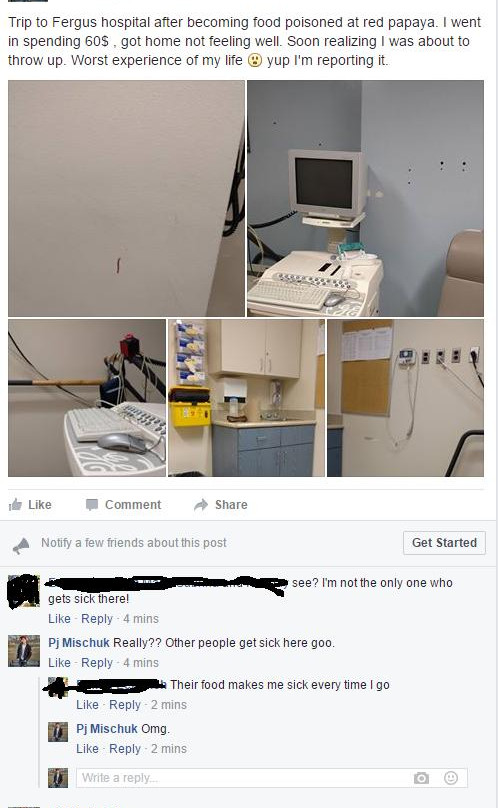The height and width of the screenshot is (808, 498).
Task: Click the Get Started button
Action: 444,543
